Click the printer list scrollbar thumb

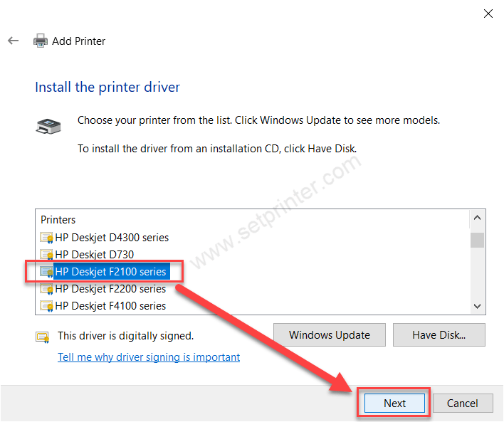coord(478,240)
